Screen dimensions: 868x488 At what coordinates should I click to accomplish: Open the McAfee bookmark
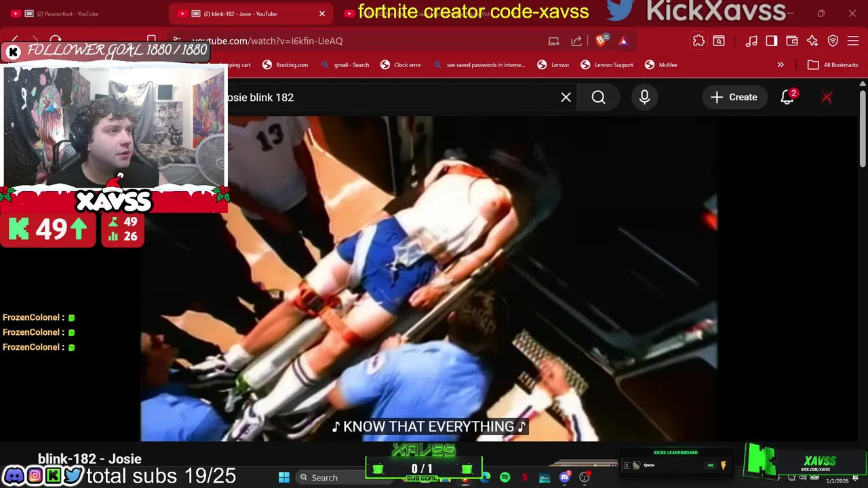click(x=661, y=65)
